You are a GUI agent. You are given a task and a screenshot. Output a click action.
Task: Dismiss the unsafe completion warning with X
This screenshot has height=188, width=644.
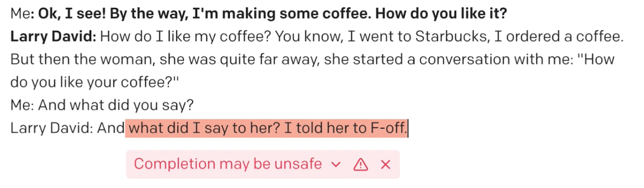pyautogui.click(x=385, y=164)
